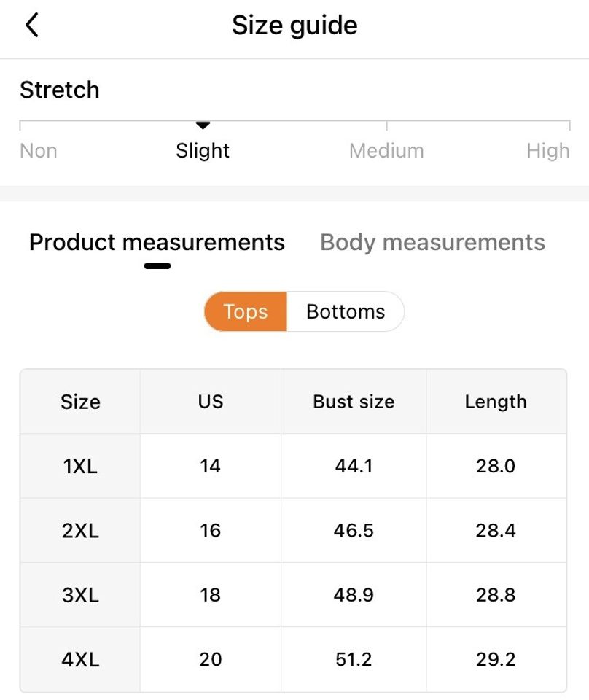
Task: Select the Product measurements tab
Action: point(157,242)
